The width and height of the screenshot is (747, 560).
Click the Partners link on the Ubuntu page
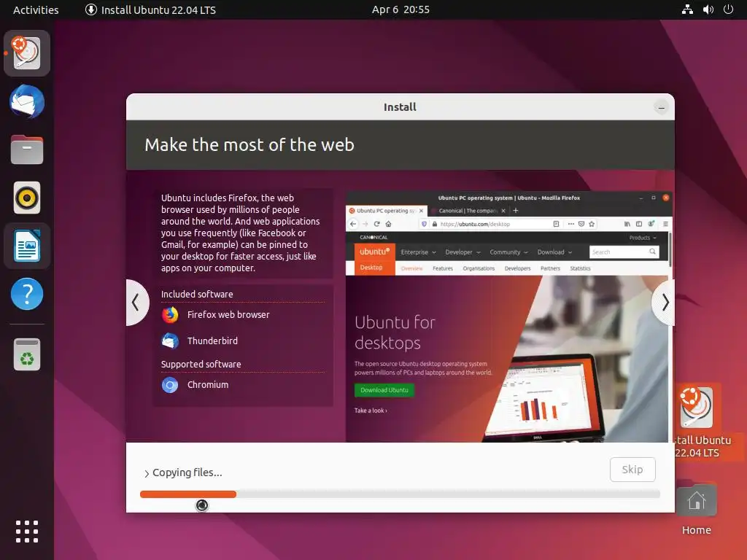(x=550, y=268)
